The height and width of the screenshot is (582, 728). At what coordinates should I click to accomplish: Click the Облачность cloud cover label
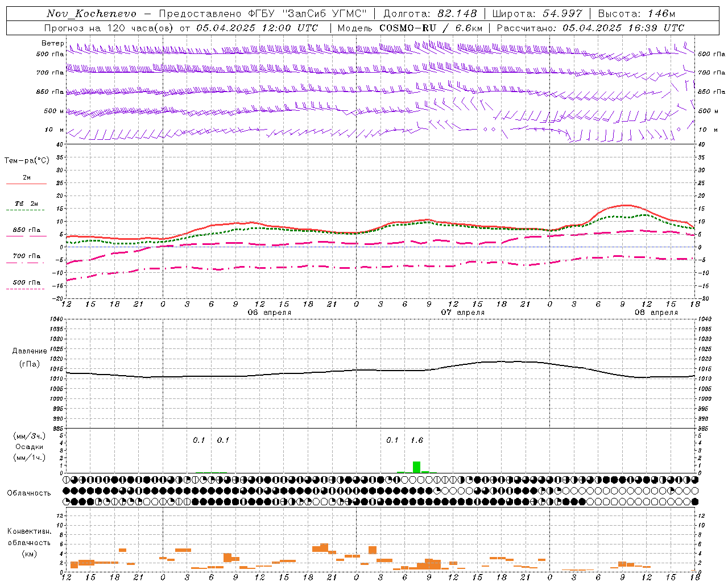tap(29, 493)
